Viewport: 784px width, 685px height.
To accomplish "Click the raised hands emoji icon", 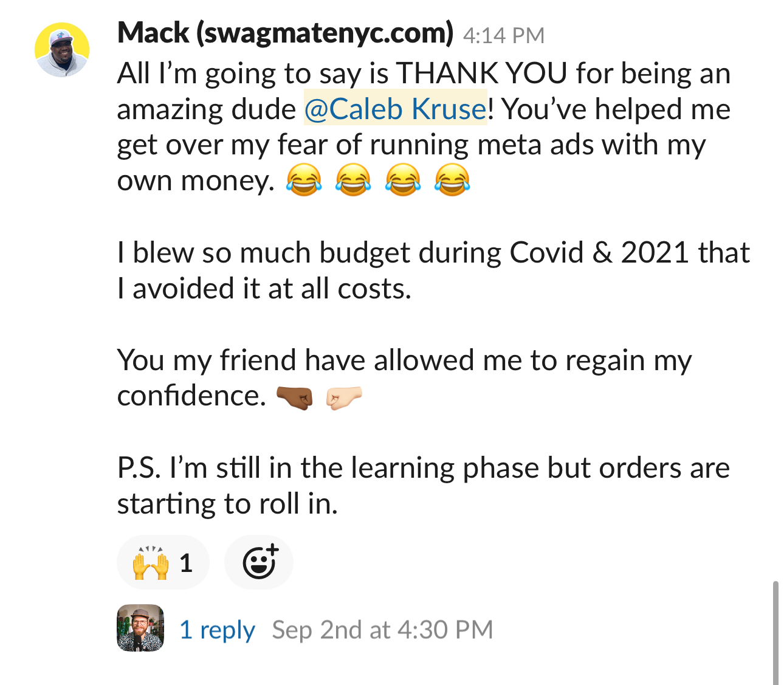I will click(150, 563).
